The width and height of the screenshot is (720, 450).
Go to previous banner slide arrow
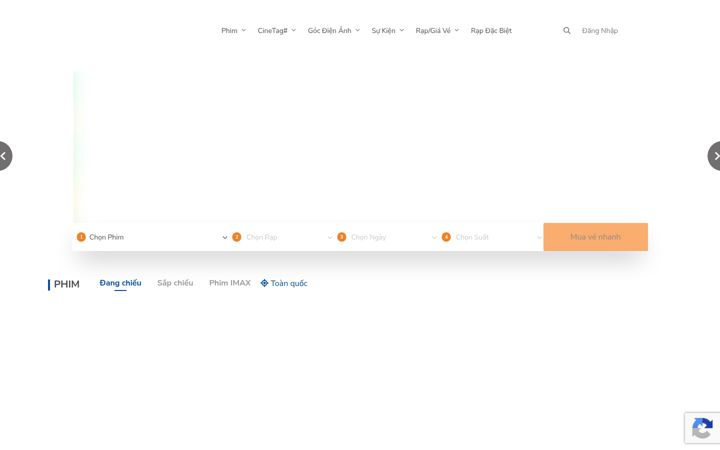pyautogui.click(x=5, y=156)
